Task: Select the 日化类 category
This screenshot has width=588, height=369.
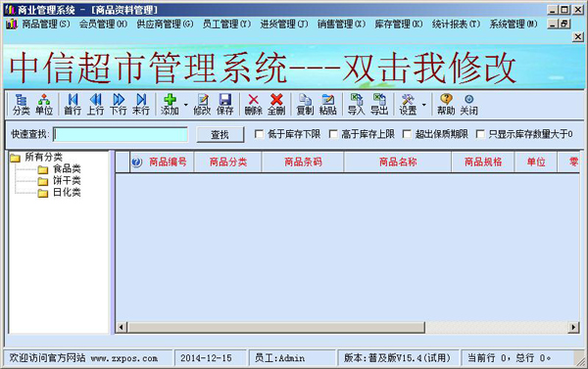Action: click(67, 193)
